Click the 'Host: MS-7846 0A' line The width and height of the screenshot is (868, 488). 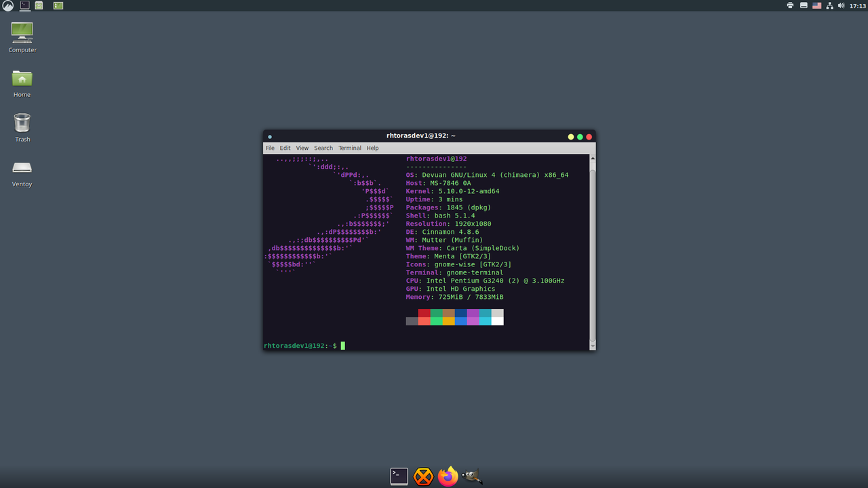click(x=438, y=183)
